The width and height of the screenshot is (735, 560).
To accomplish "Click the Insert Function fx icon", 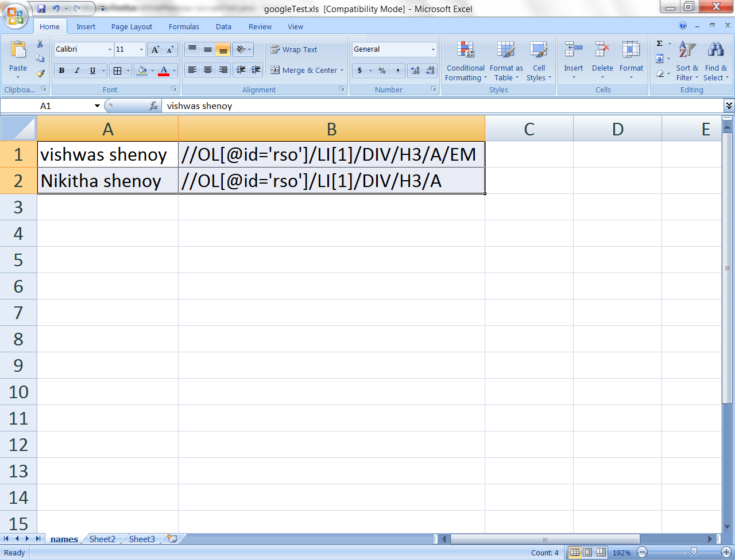I will pos(153,106).
